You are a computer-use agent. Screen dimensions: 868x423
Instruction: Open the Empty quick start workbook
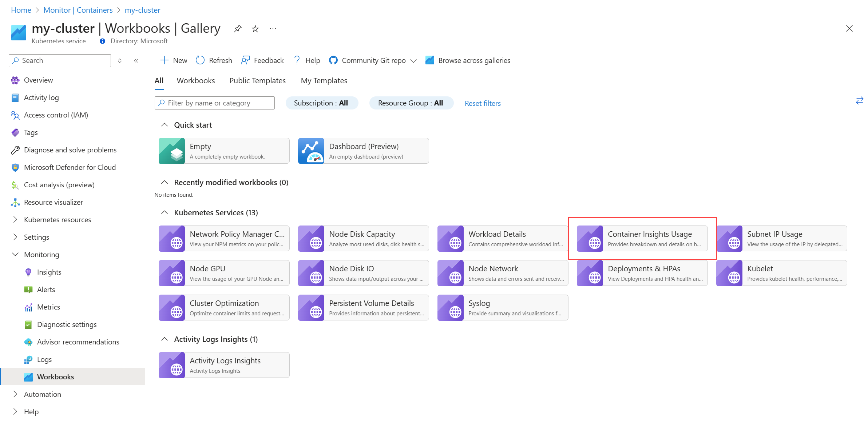coord(224,151)
